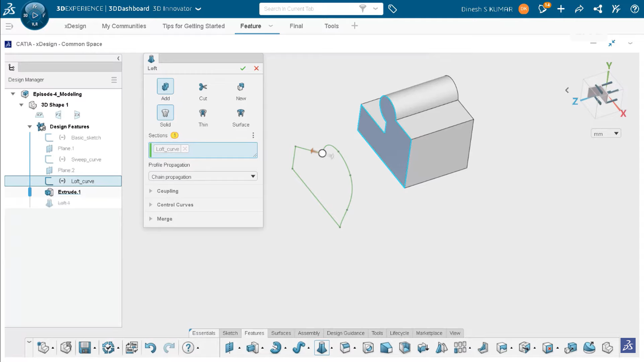This screenshot has width=644, height=362.
Task: Click the Save floppy disk icon
Action: pos(85,348)
